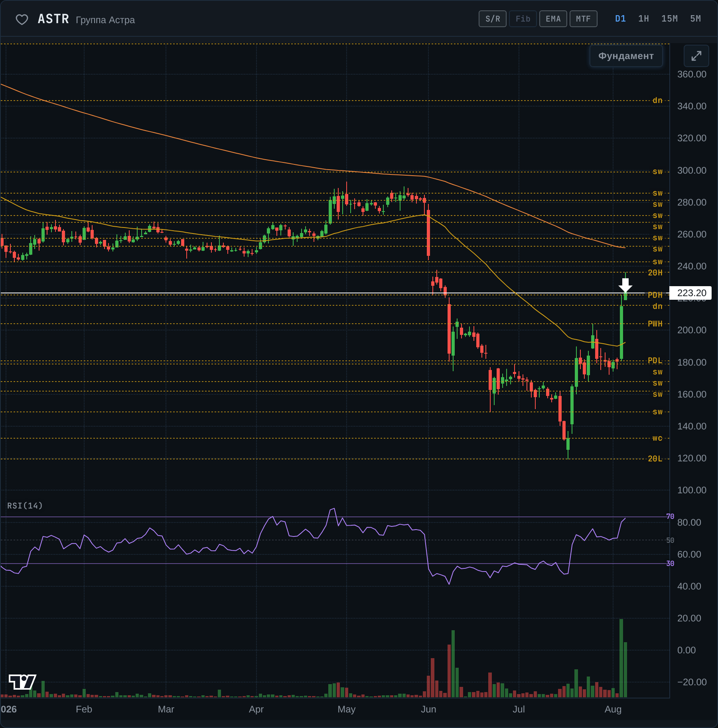This screenshot has width=718, height=728.
Task: Click the Feb label on time axis
Action: tap(84, 709)
